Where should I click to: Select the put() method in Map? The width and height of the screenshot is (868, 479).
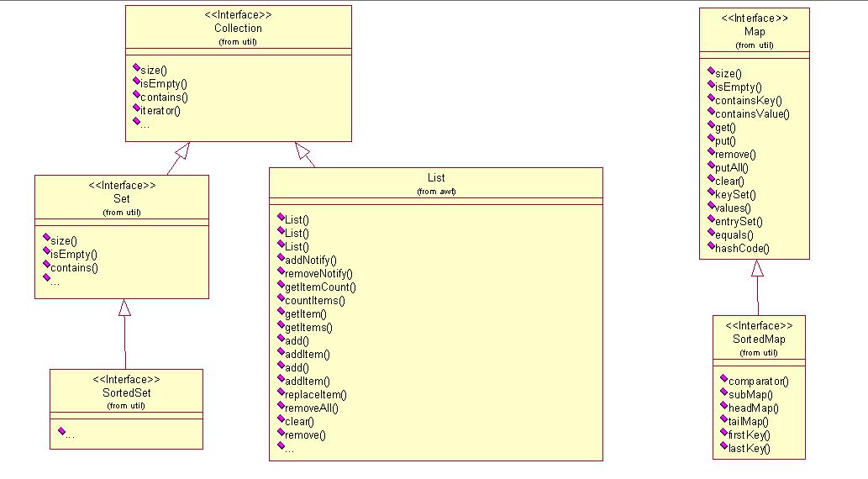click(x=725, y=140)
